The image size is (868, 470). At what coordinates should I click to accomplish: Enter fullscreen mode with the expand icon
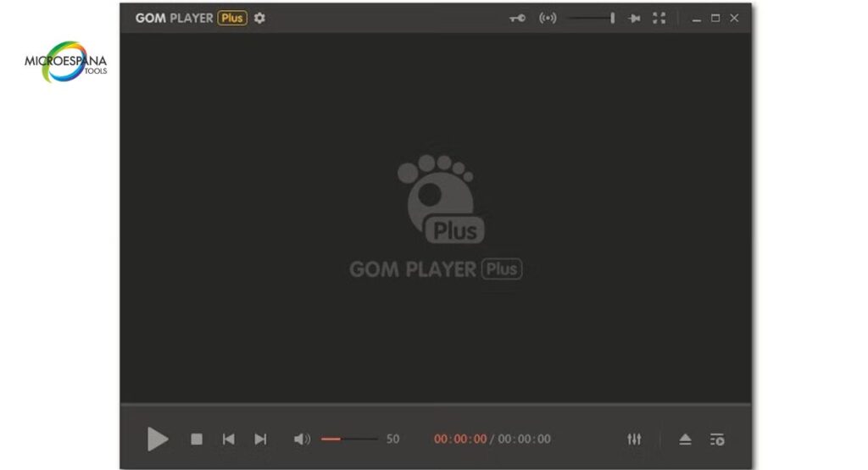659,18
